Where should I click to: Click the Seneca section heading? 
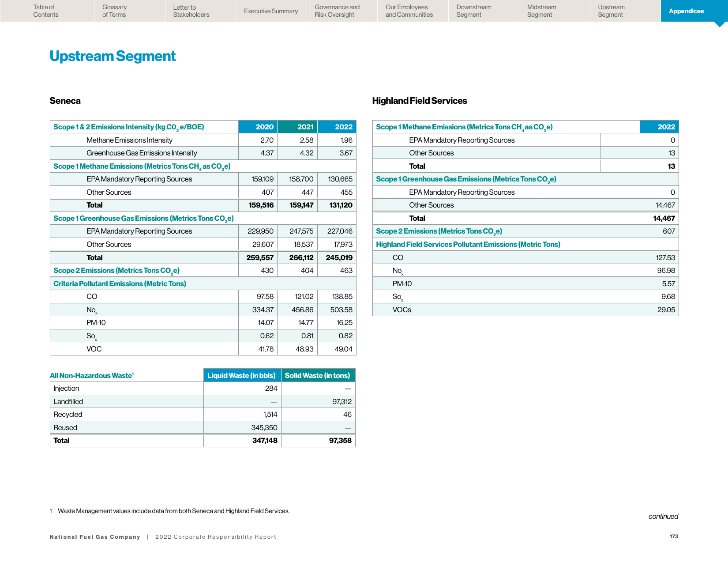[x=65, y=101]
